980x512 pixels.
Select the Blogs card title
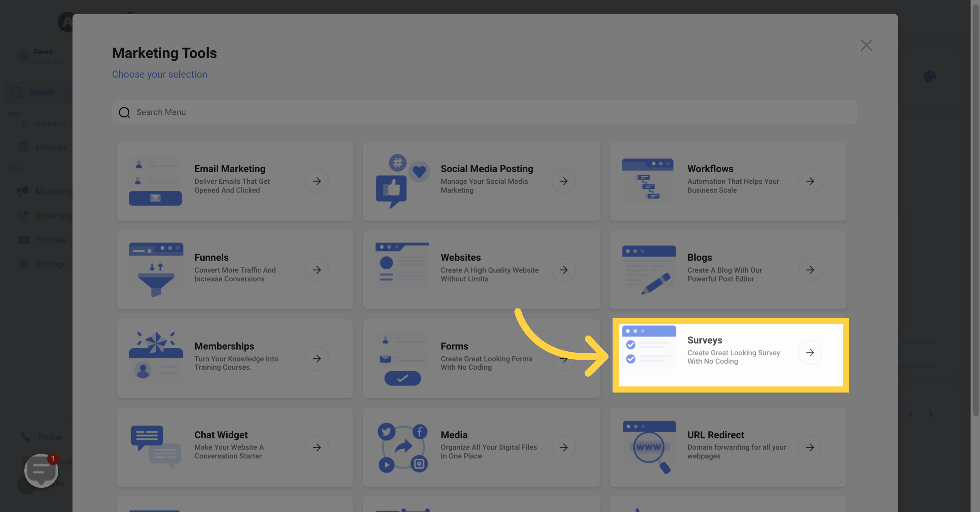coord(700,258)
